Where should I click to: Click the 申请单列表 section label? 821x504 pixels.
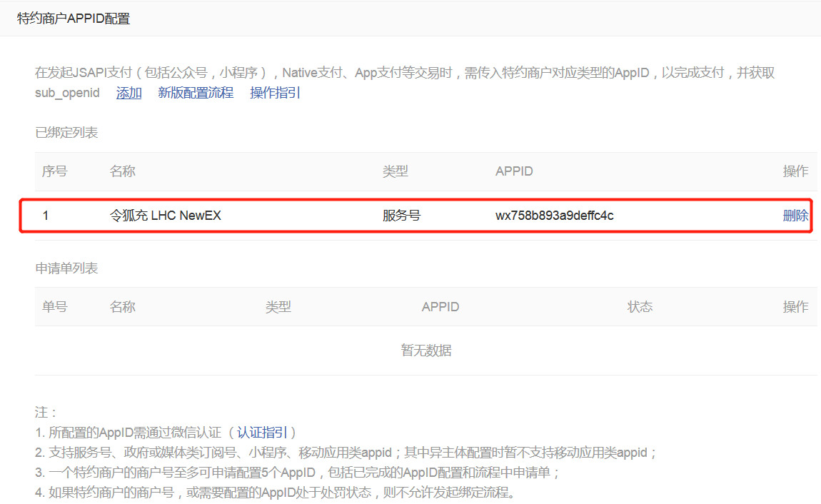[x=66, y=268]
